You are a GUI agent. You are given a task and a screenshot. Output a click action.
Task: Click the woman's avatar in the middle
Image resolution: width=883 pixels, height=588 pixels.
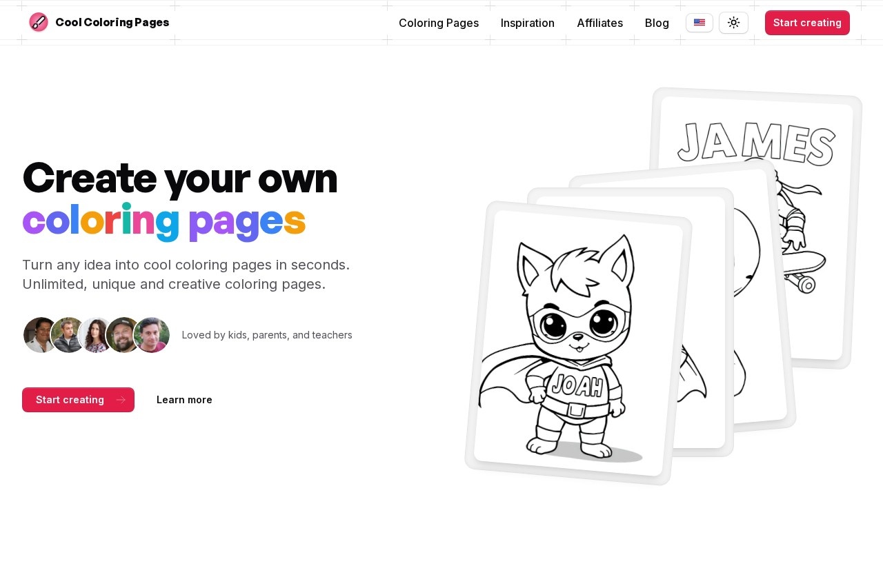(x=96, y=335)
